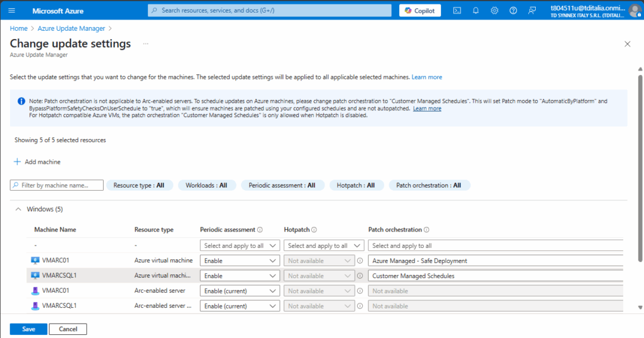Click the 'Azure virtual machine' cell for VMARC01
644x338 pixels.
pyautogui.click(x=164, y=261)
